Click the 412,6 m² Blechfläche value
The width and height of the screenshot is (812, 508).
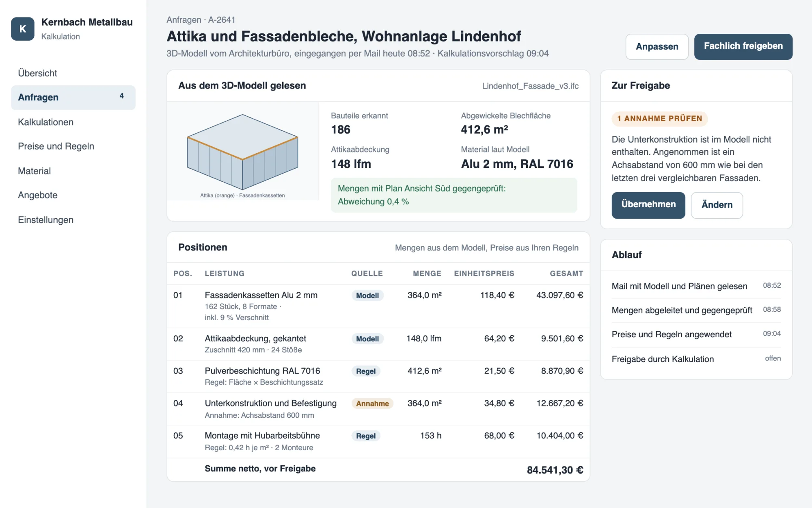point(484,130)
